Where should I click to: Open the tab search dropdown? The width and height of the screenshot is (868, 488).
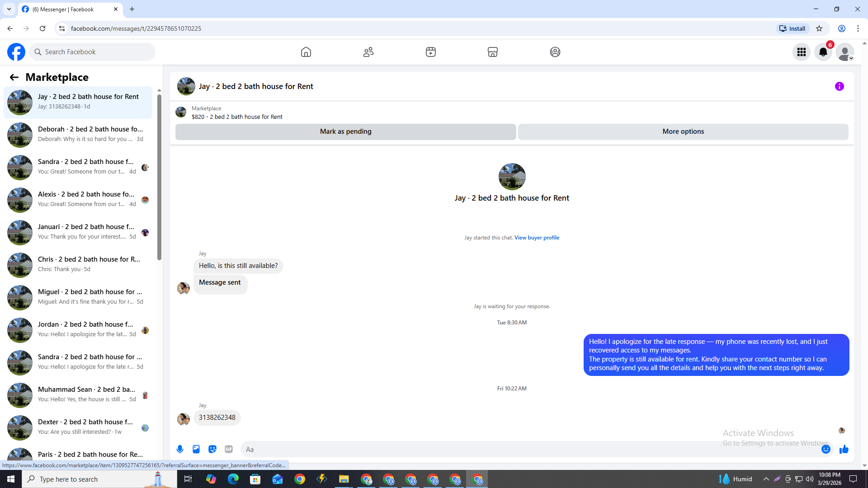[9, 9]
